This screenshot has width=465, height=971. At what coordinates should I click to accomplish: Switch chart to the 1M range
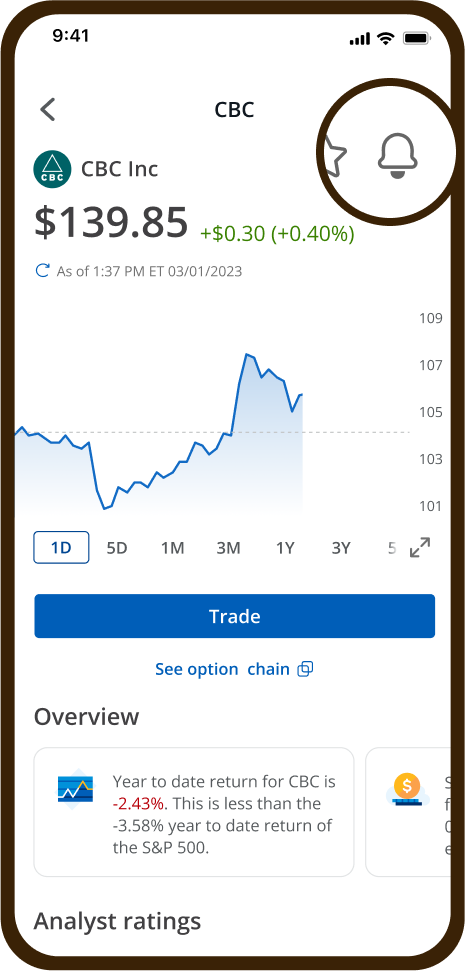point(173,547)
